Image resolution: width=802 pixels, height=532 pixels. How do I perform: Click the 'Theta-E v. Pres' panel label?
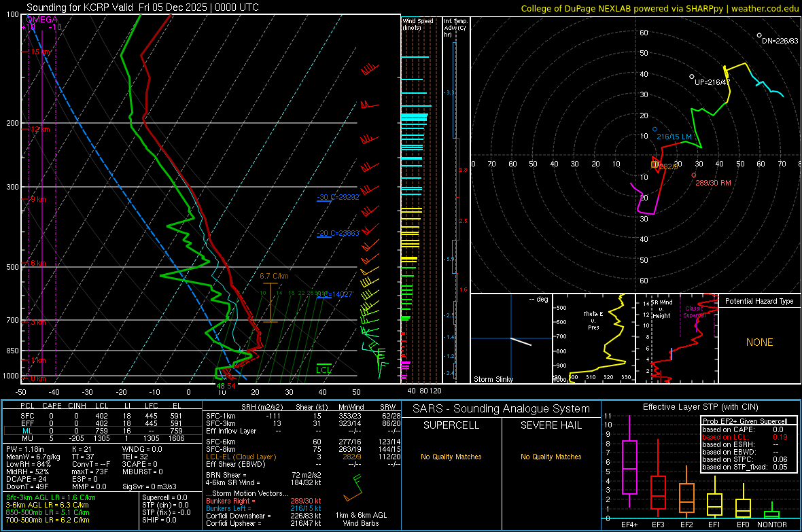click(593, 320)
